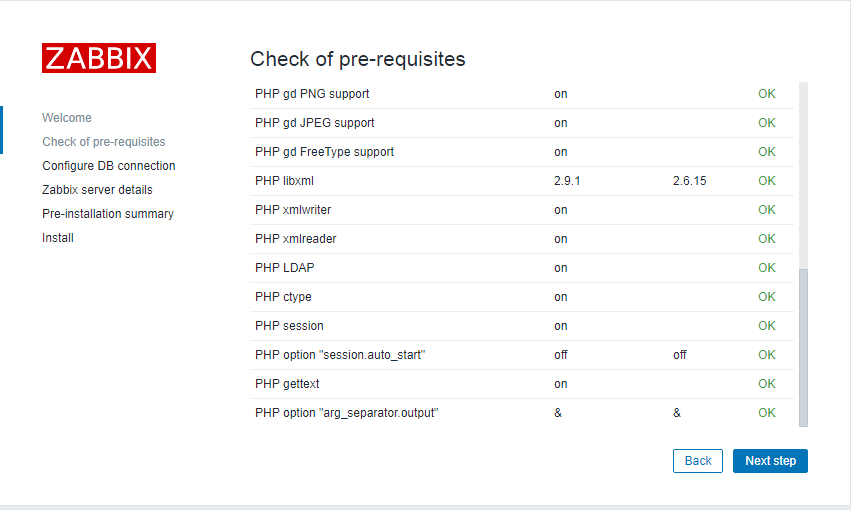
Task: Click the Install step in sidebar
Action: (58, 238)
